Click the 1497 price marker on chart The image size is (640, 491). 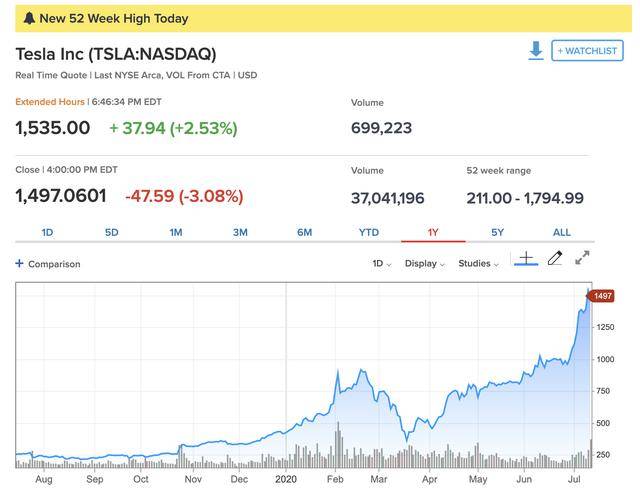coord(602,296)
